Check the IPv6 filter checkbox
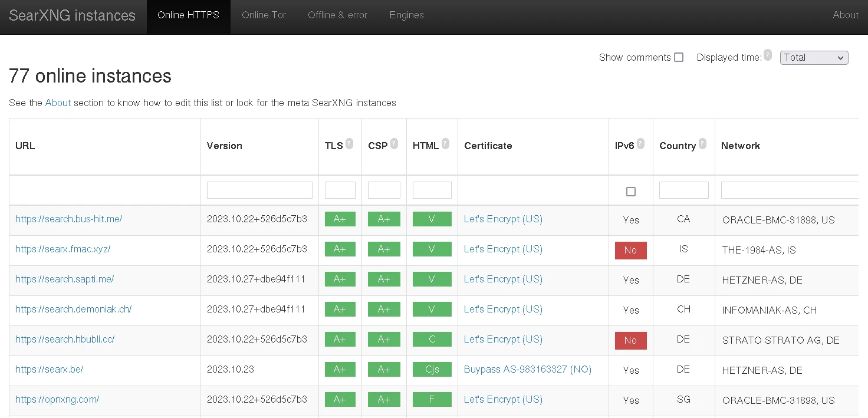Screen dimensions: 868x418 click(x=631, y=192)
